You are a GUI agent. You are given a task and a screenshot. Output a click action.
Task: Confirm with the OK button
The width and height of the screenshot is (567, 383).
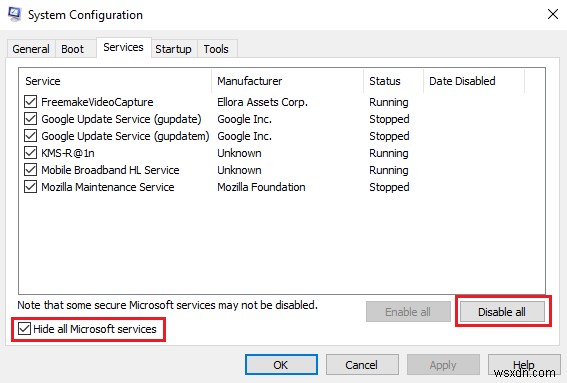pyautogui.click(x=281, y=365)
